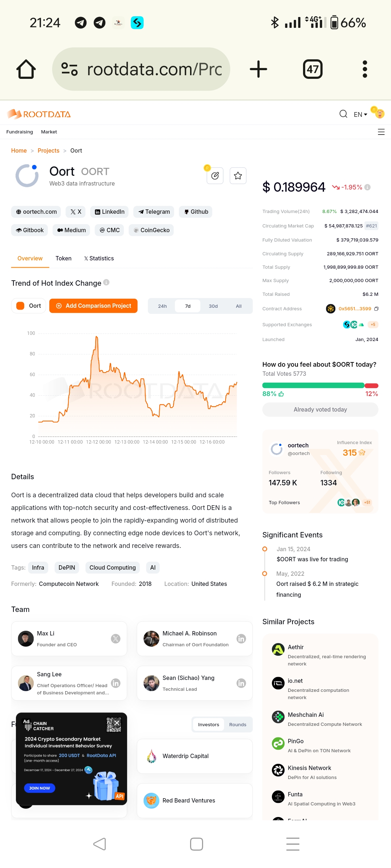Open a new browser tab
The height and width of the screenshot is (868, 391).
pos(258,69)
